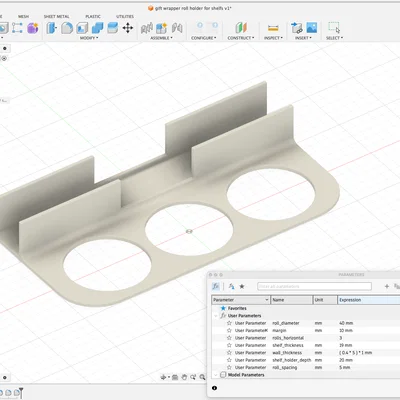Image resolution: width=400 pixels, height=400 pixels.
Task: Favorite the roll_spacing parameter star
Action: pyautogui.click(x=229, y=367)
